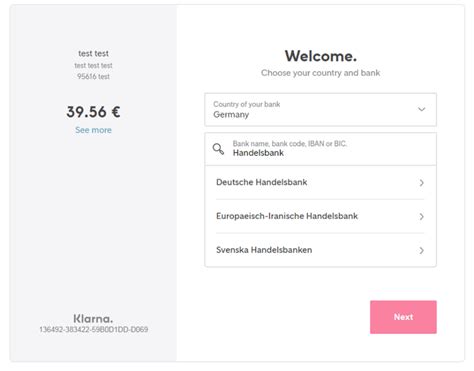Expand the country list via down arrow
Image resolution: width=474 pixels, height=371 pixels.
(x=422, y=109)
